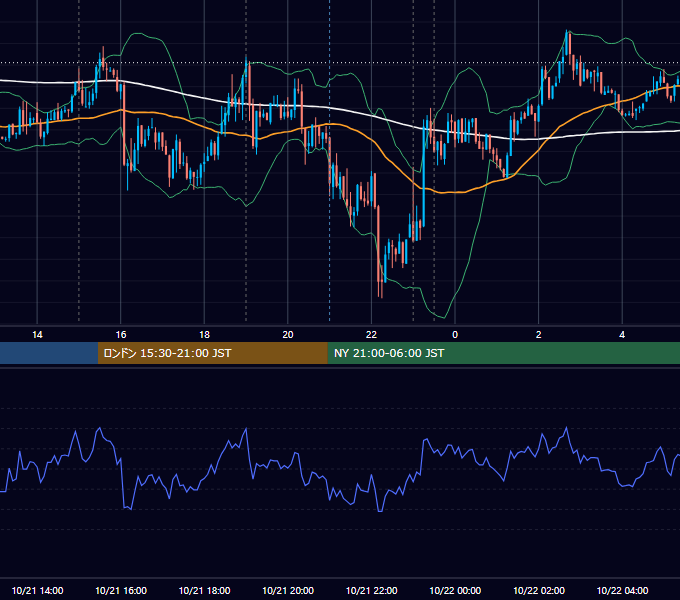Screen dimensions: 680x600
Task: Click the NY 21:00-06:00 JST session band
Action: click(504, 353)
